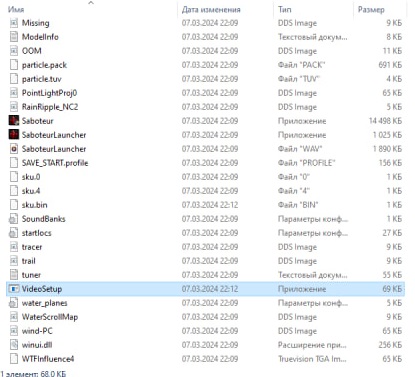Sort files by the Тип column header
Image resolution: width=415 pixels, height=377 pixels.
coord(285,9)
